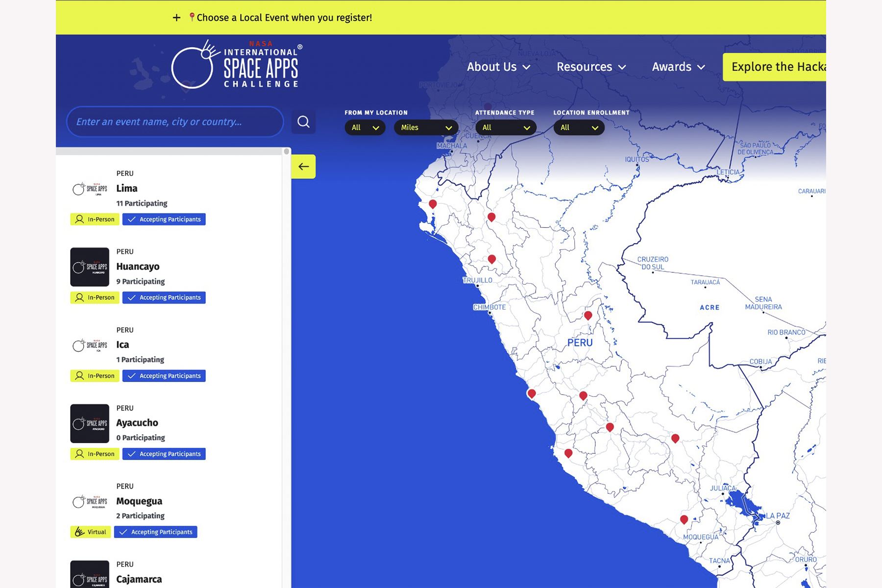This screenshot has height=588, width=882.
Task: Click the event list scrollbar thumb
Action: [287, 151]
